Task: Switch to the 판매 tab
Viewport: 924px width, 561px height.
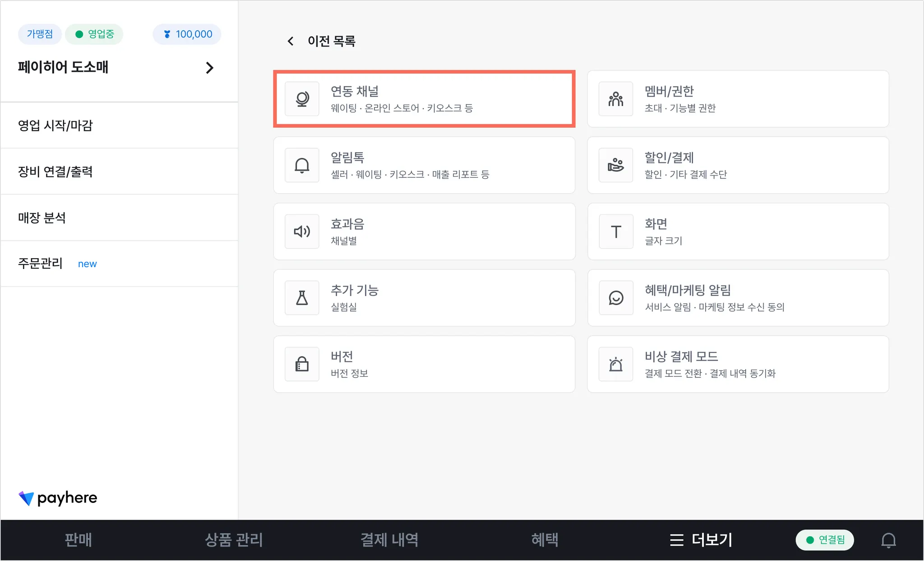Action: tap(78, 540)
